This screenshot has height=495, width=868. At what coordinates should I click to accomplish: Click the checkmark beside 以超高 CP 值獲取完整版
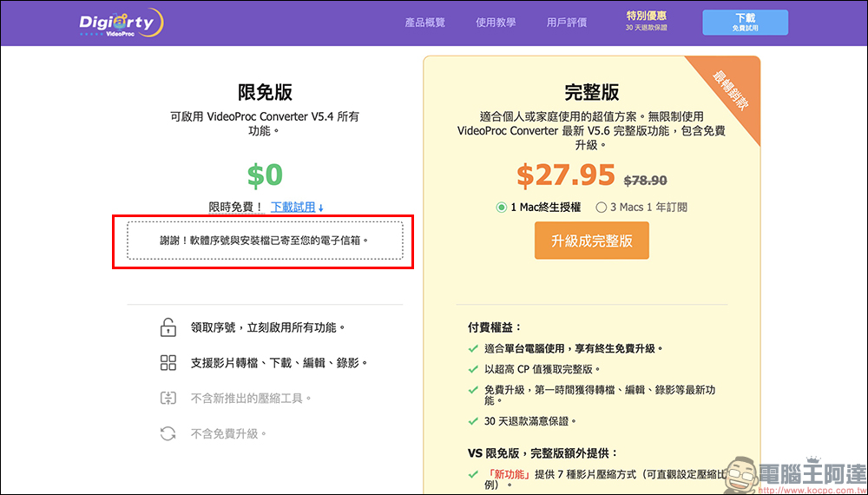pyautogui.click(x=473, y=369)
